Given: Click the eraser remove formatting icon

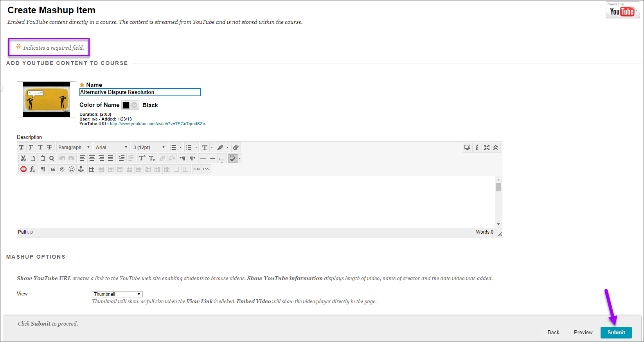Looking at the screenshot, I should [x=236, y=148].
